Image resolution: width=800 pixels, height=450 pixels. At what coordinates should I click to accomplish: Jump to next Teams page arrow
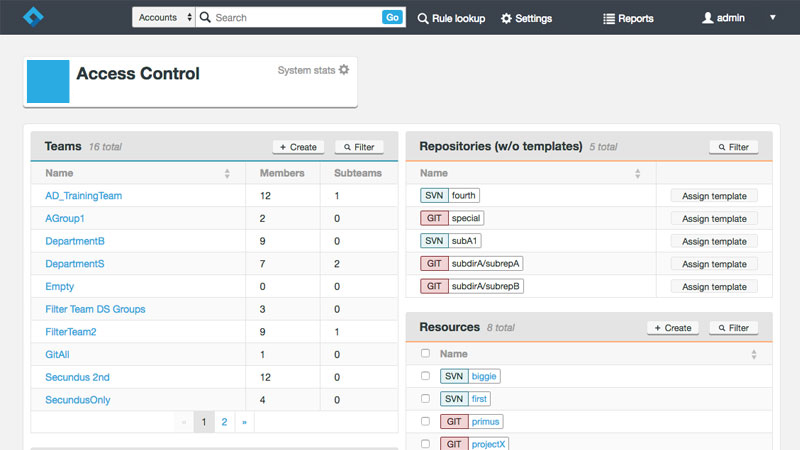pyautogui.click(x=244, y=422)
